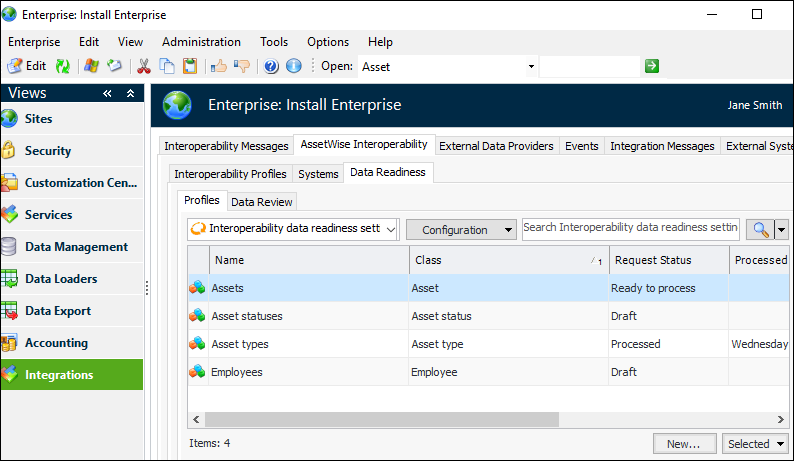Click the thumbs up icon
This screenshot has width=794, height=461.
219,66
